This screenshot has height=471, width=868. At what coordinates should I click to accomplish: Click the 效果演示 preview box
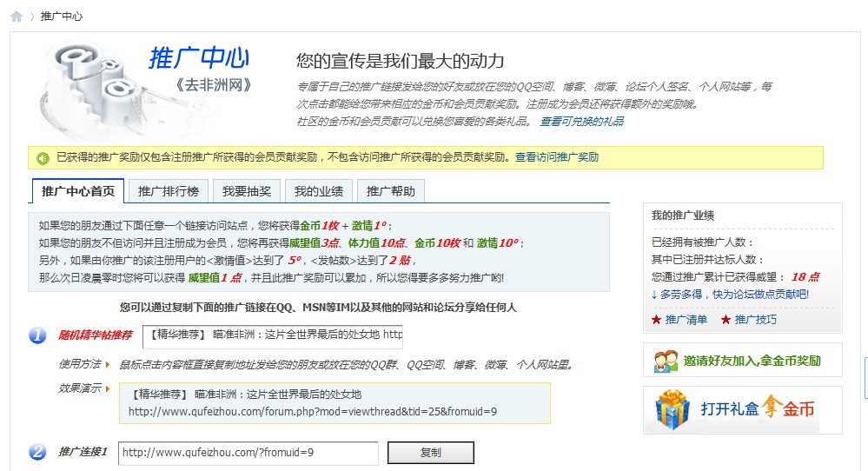(x=335, y=403)
